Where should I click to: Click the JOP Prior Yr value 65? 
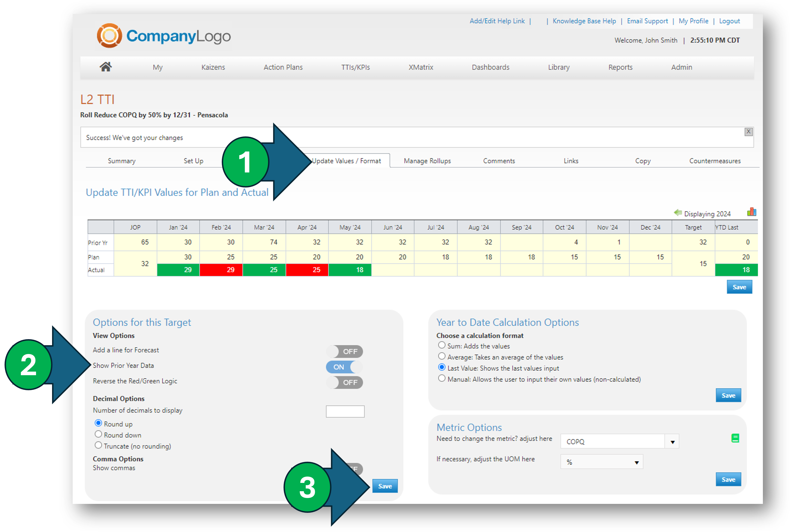135,242
